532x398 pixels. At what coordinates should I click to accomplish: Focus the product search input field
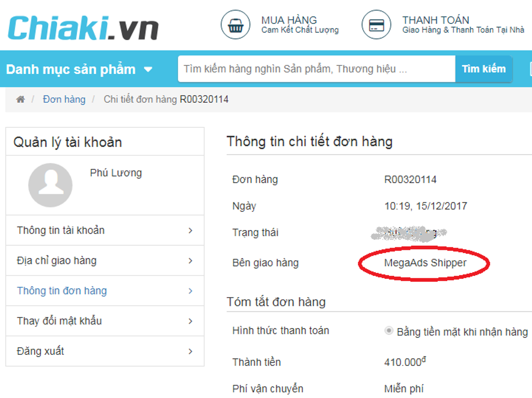[317, 69]
